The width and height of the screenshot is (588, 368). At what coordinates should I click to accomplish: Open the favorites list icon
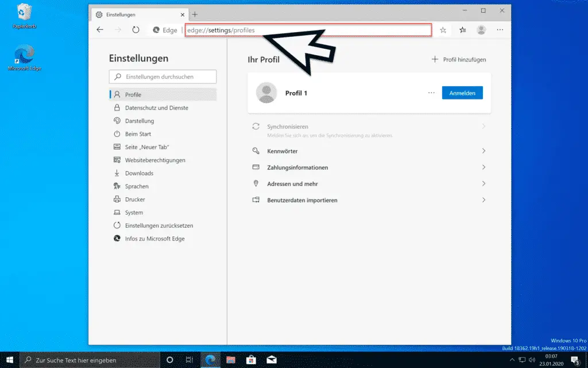tap(463, 30)
